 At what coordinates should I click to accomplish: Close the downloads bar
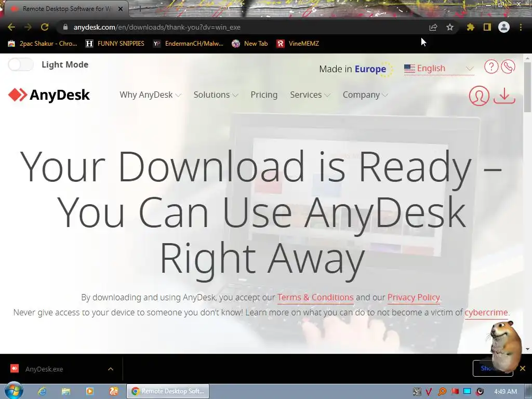point(523,368)
